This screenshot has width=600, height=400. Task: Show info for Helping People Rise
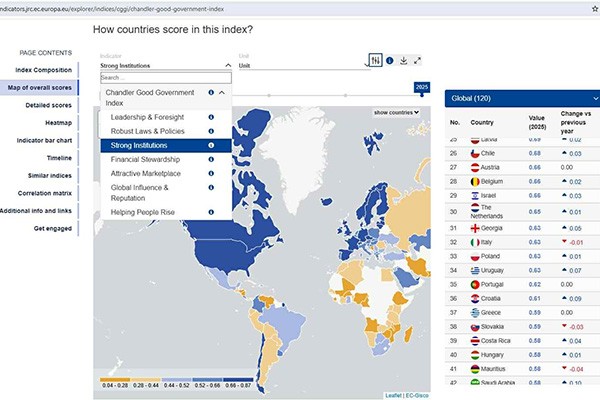pyautogui.click(x=211, y=212)
